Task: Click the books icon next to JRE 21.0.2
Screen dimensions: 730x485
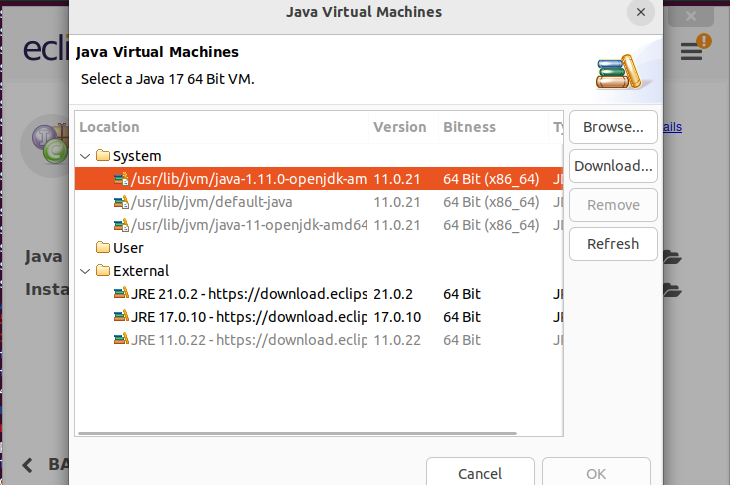Action: 121,293
